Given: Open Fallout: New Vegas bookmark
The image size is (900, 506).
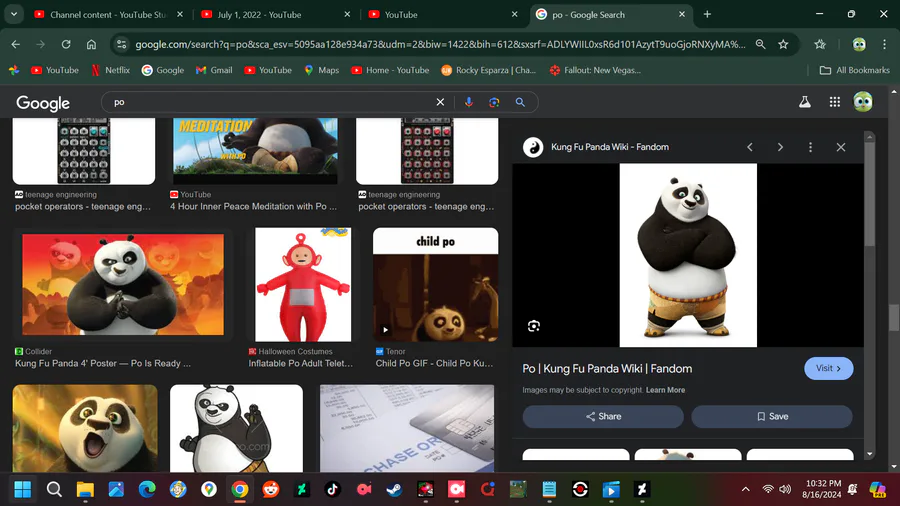Looking at the screenshot, I should 595,70.
